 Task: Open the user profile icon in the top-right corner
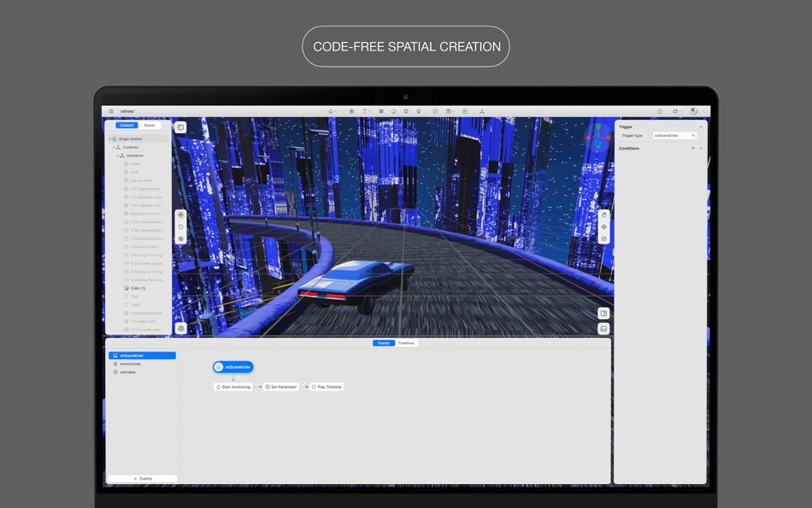click(x=693, y=110)
